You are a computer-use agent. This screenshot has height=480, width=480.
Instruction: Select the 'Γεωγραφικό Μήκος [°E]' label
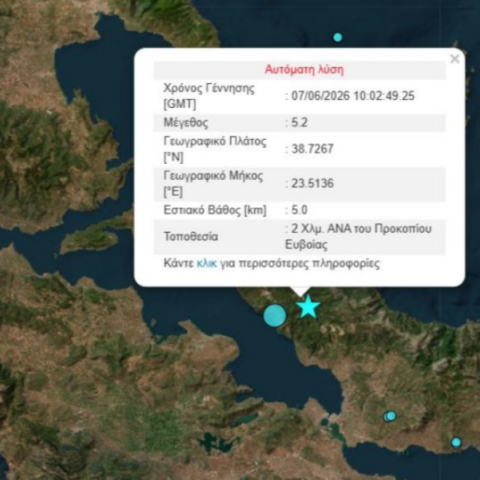click(213, 184)
